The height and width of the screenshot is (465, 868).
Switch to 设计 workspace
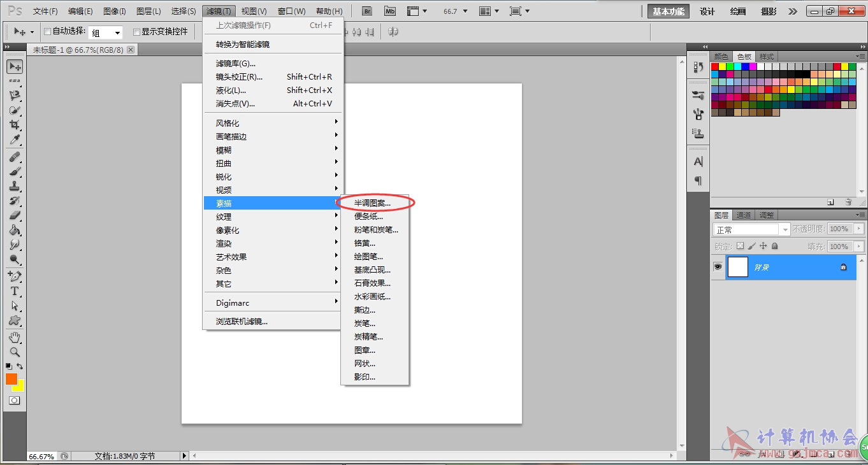coord(707,11)
